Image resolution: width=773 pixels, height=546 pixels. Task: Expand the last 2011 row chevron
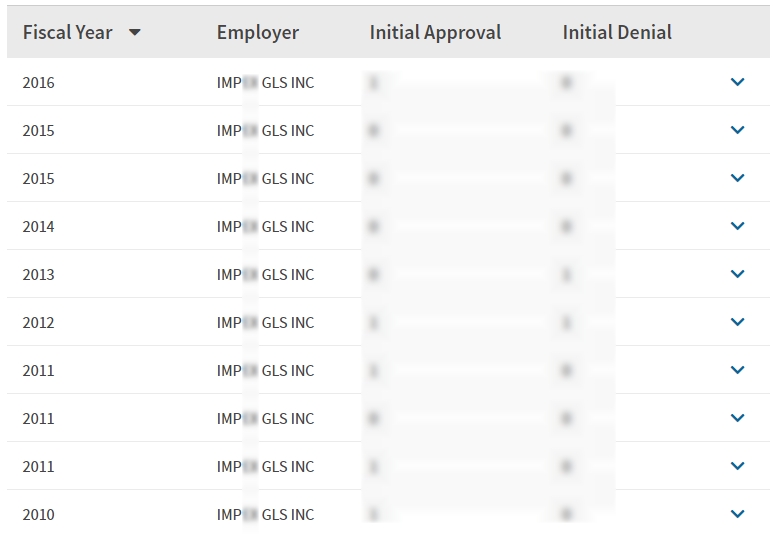[x=737, y=466]
